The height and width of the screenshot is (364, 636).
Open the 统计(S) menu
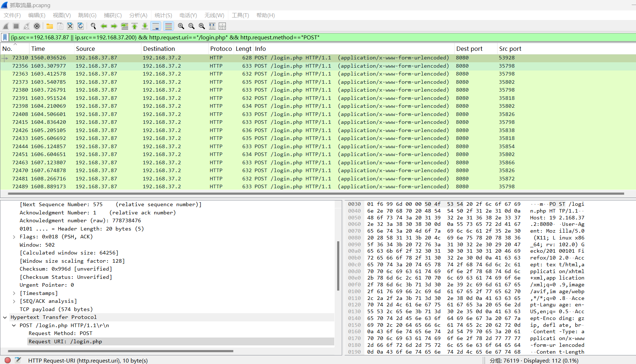(x=163, y=15)
